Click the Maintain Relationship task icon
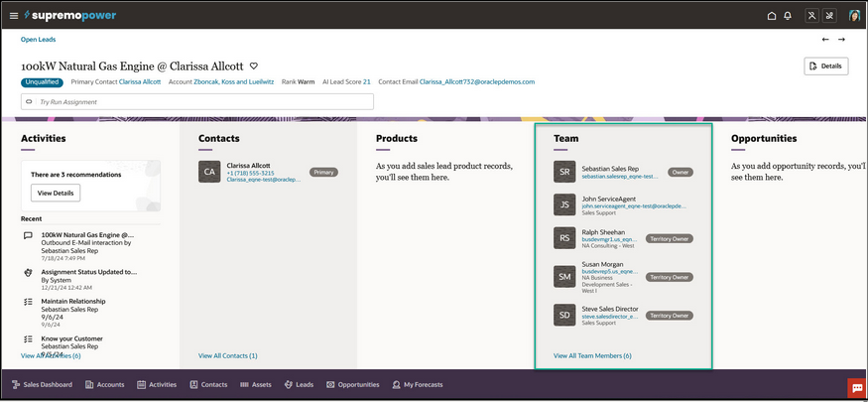Image resolution: width=868 pixels, height=402 pixels. click(x=28, y=302)
